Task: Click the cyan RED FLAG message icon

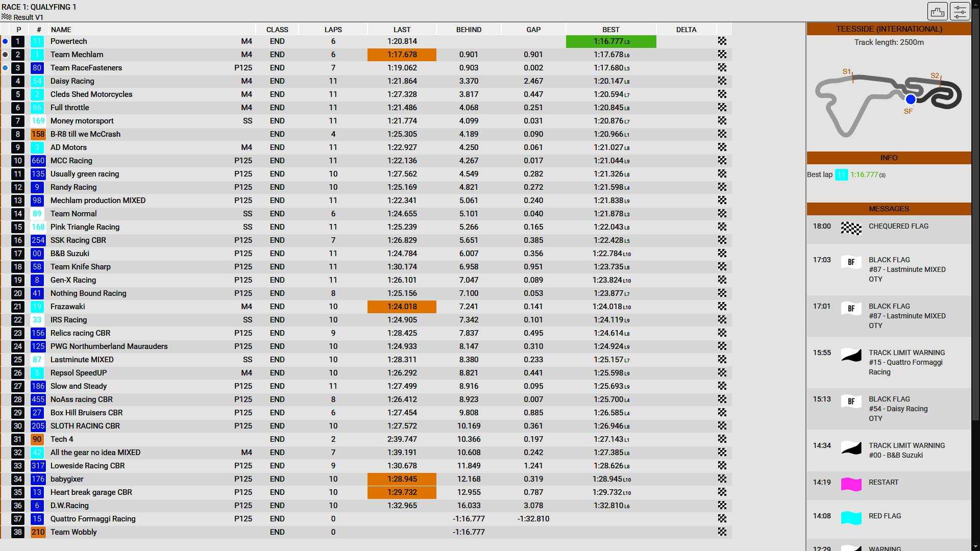Action: coord(851,518)
